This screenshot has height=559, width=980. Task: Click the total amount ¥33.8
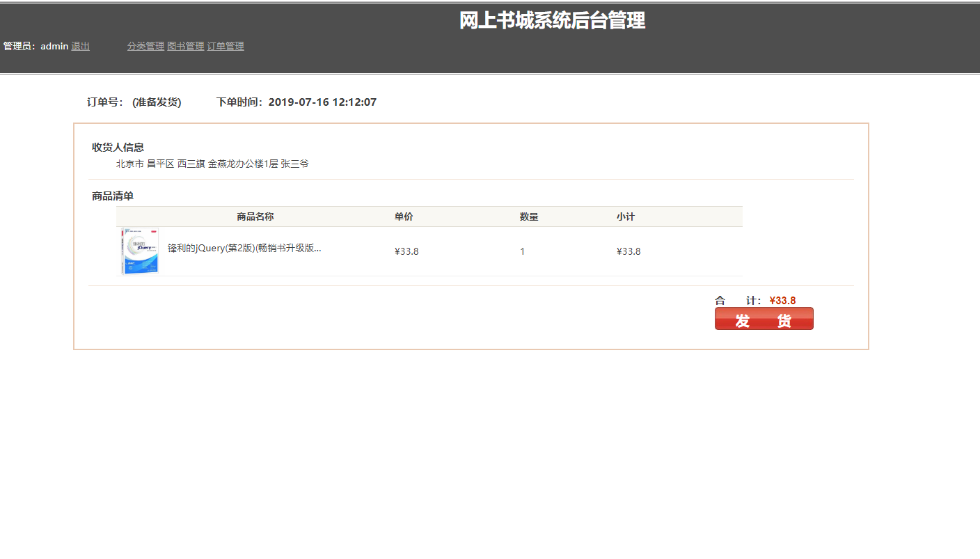[782, 300]
